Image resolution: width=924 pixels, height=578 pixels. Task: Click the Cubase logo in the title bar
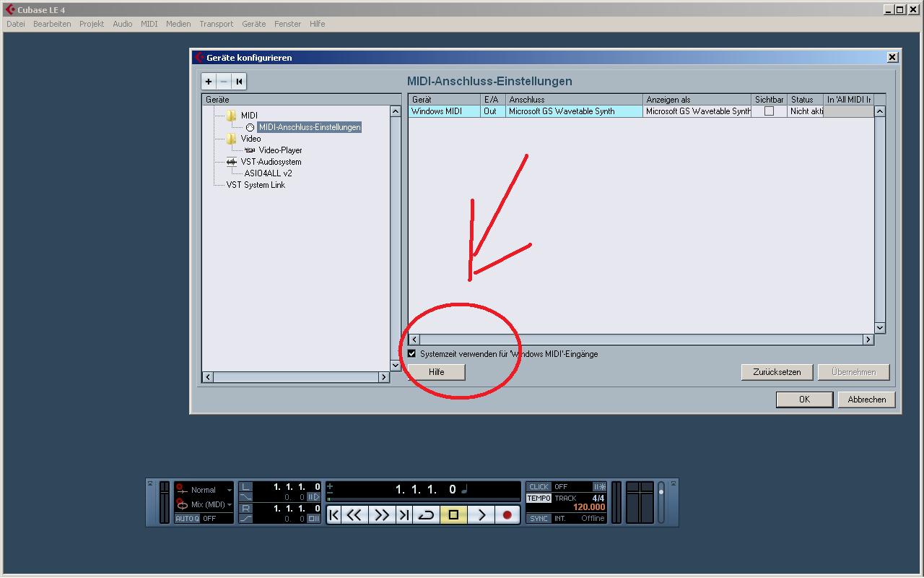pyautogui.click(x=10, y=9)
